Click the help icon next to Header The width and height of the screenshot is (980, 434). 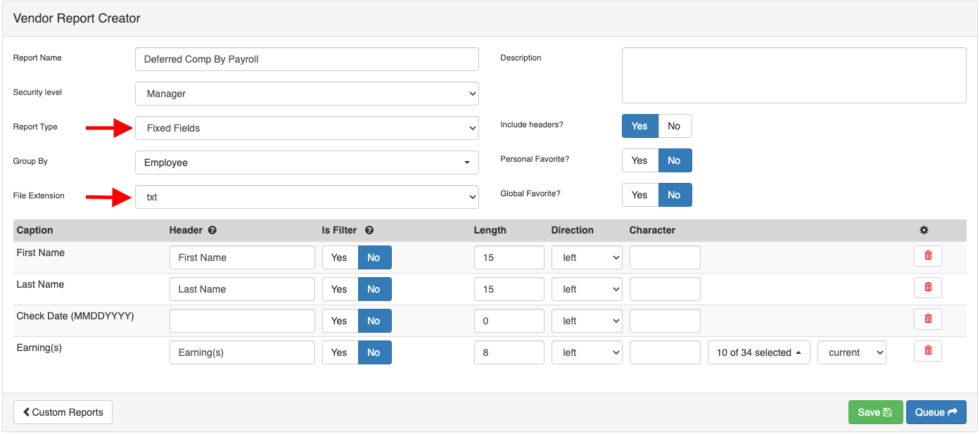(x=212, y=230)
